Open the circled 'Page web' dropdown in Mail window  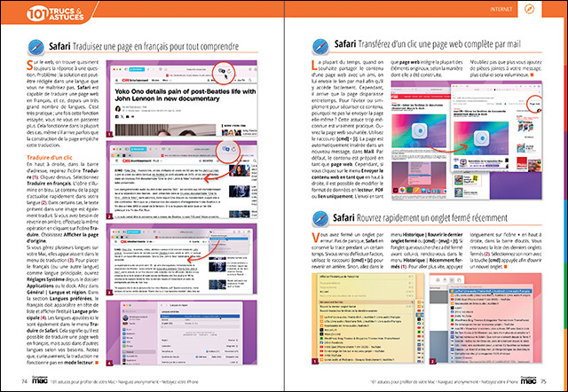[x=534, y=104]
